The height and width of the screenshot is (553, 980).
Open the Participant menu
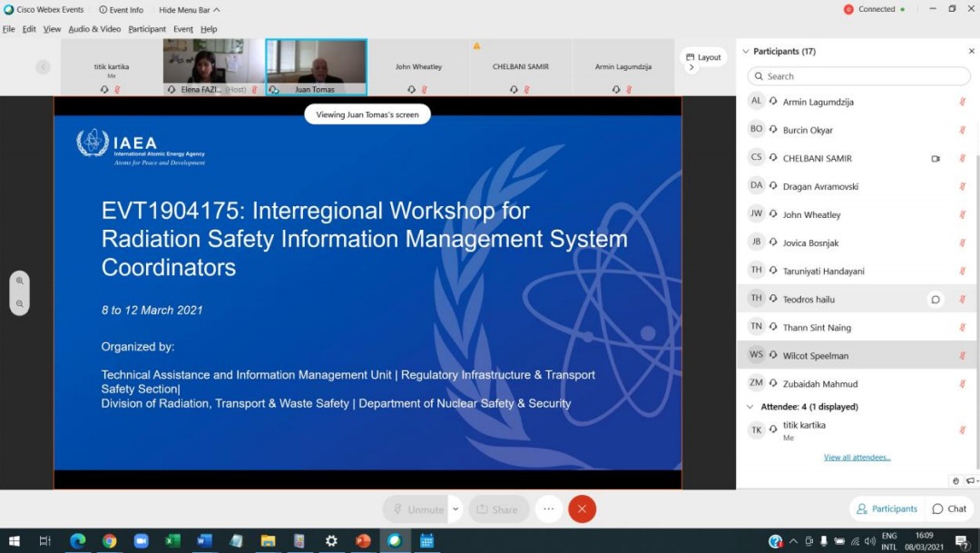[147, 29]
